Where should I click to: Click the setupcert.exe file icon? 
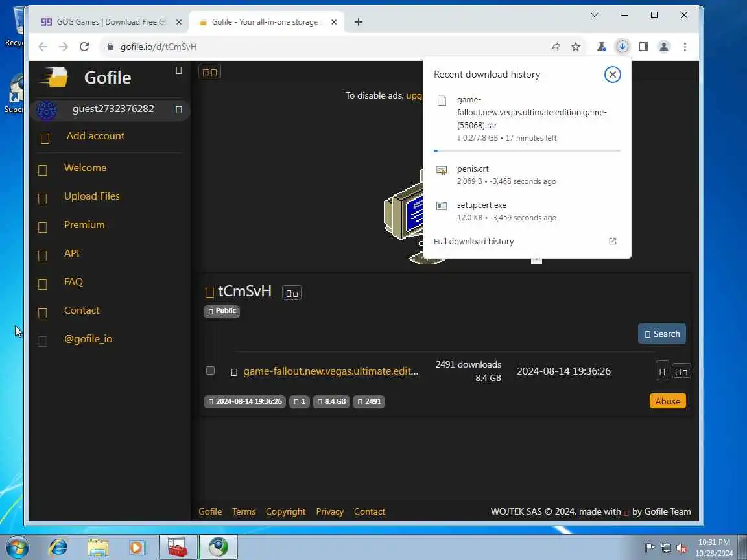pyautogui.click(x=442, y=205)
